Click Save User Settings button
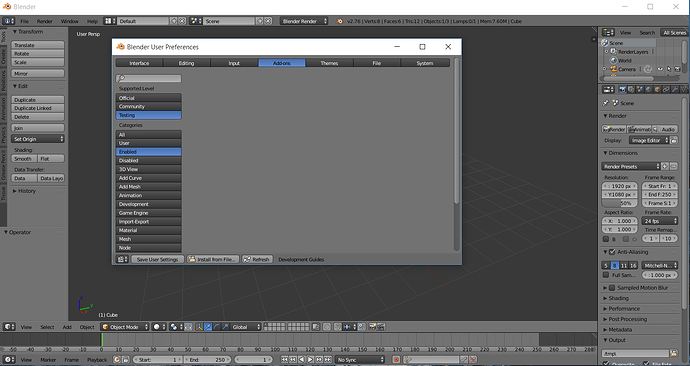The image size is (690, 366). click(157, 259)
